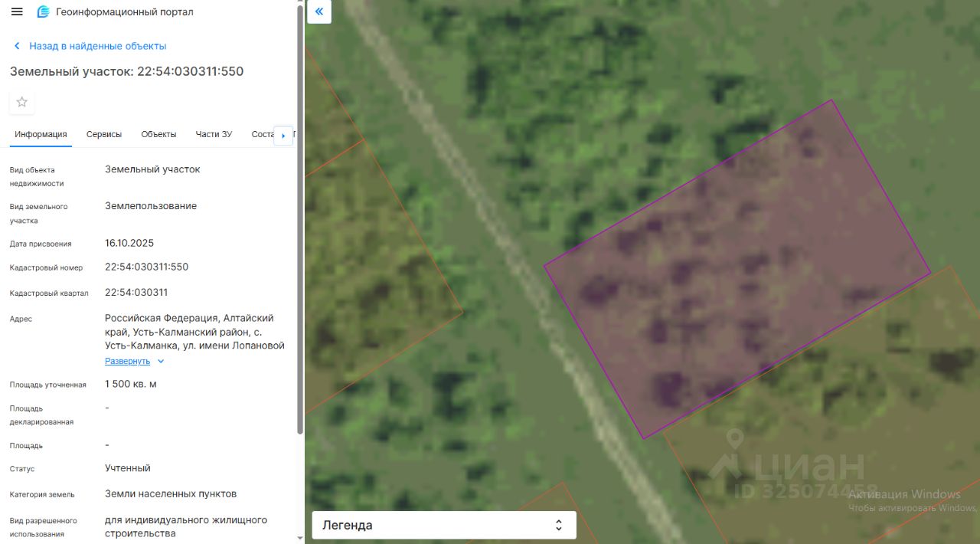Viewport: 980px width, 544px height.
Task: Add parcel to favorites with star
Action: click(22, 102)
